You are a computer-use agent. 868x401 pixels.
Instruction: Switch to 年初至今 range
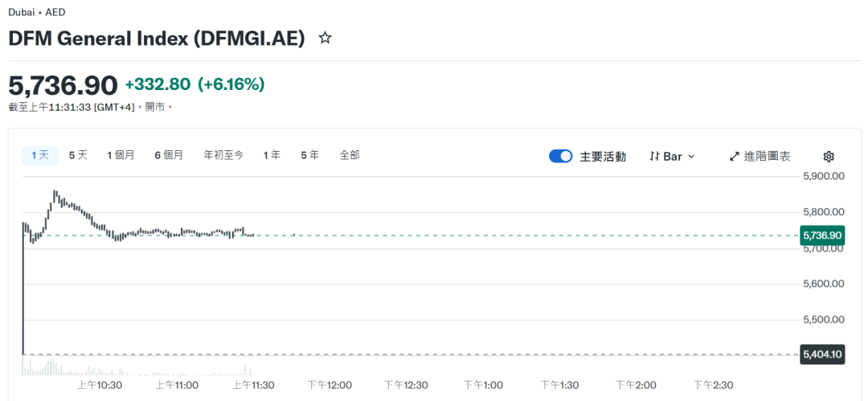223,155
